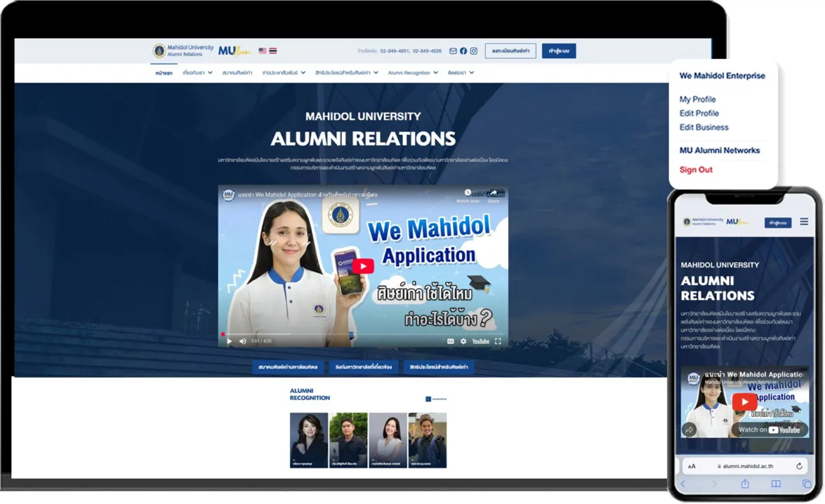Click the Mahidol logo in the phone header

(703, 222)
